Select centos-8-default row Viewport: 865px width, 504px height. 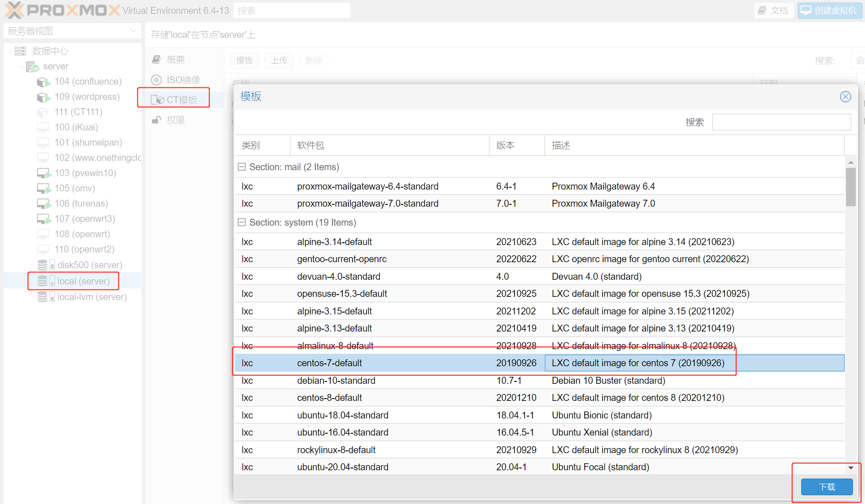click(539, 398)
